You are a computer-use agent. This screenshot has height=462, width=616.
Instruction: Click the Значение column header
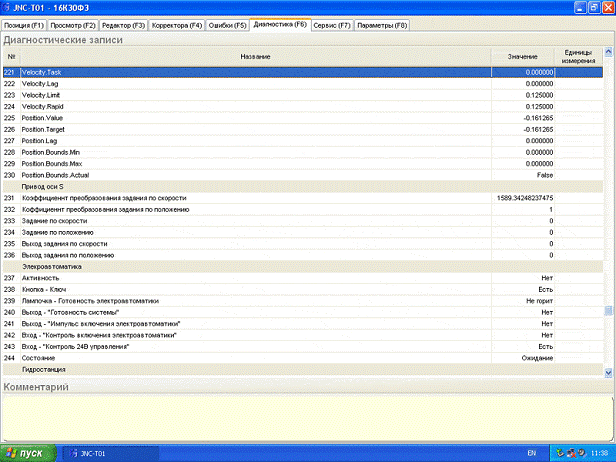522,56
